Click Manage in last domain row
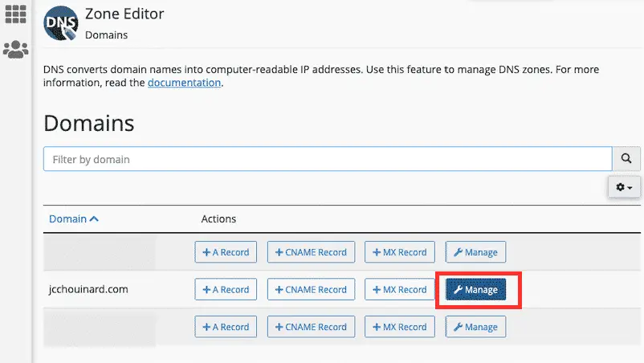Screen dimensions: 644x363 click(x=475, y=327)
